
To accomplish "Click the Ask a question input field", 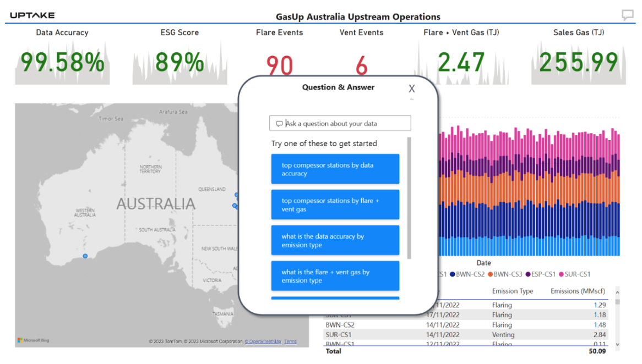I will (340, 123).
